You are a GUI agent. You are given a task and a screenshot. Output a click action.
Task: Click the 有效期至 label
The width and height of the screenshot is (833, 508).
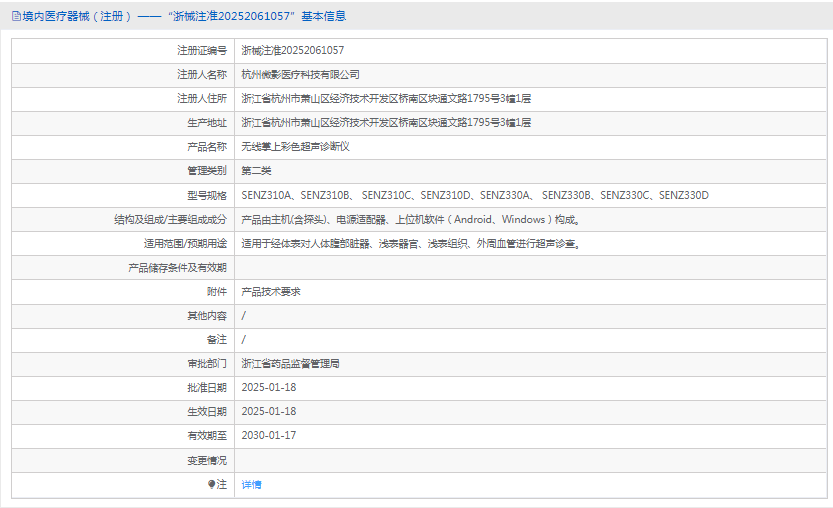point(207,436)
